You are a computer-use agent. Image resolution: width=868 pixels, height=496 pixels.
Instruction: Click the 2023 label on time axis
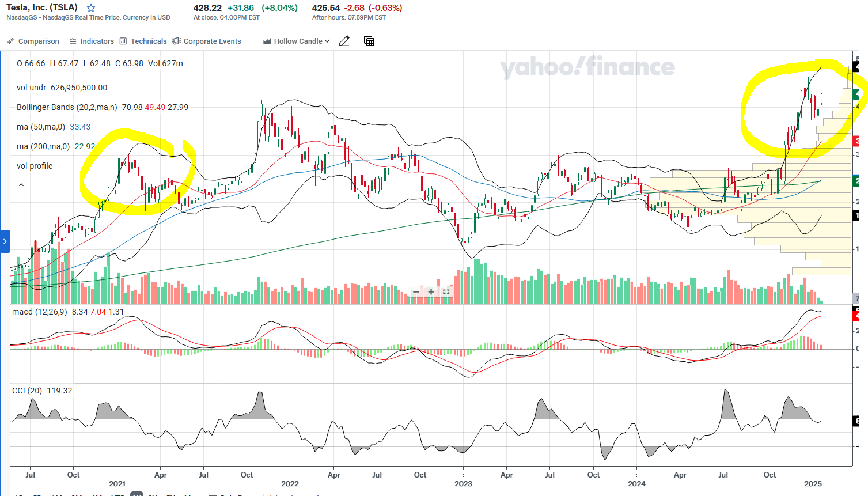click(463, 484)
